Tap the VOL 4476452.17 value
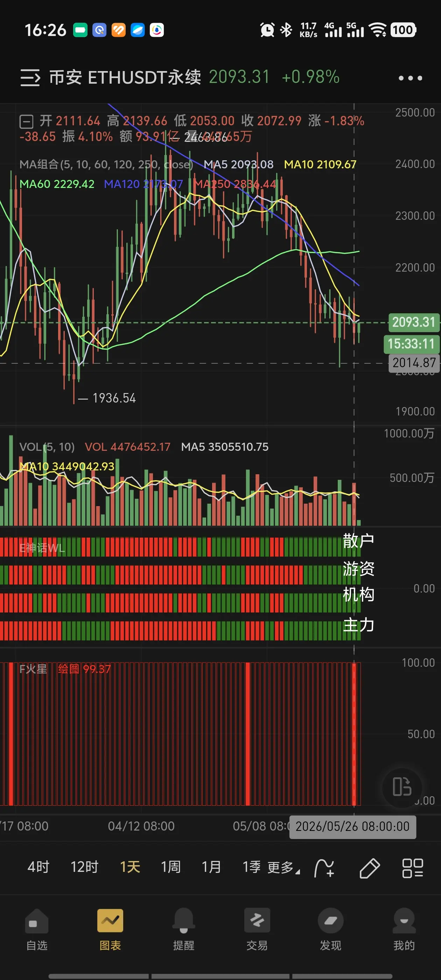 tap(127, 447)
